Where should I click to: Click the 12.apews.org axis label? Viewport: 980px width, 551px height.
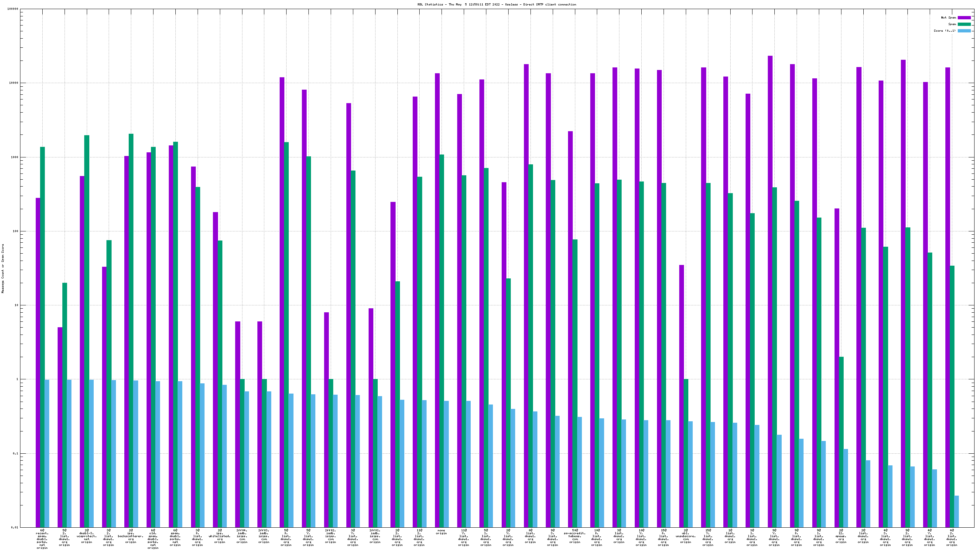pyautogui.click(x=841, y=536)
